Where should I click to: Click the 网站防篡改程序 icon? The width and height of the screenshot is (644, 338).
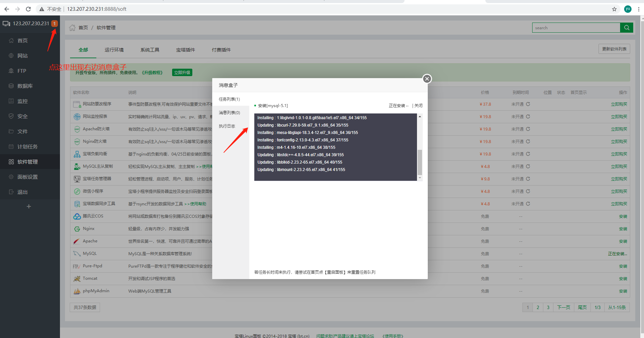tap(77, 104)
